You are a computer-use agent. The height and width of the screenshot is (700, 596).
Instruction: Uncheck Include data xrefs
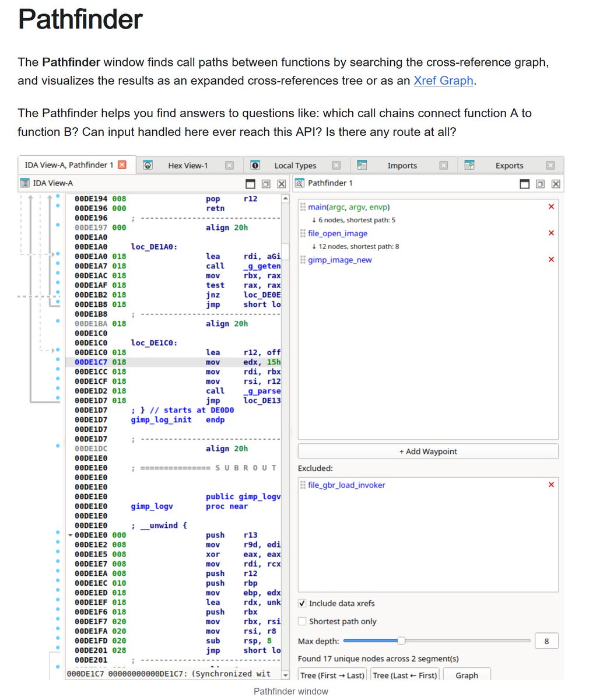pyautogui.click(x=302, y=603)
